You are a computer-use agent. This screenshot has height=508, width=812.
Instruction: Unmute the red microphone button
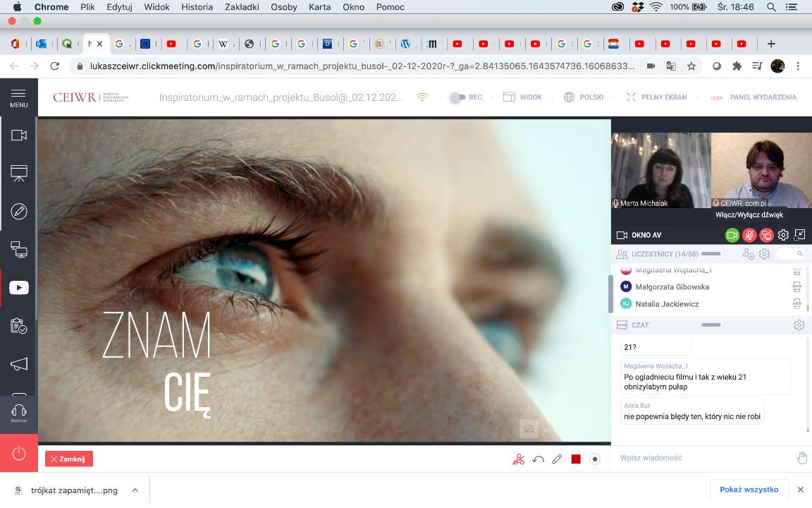(749, 235)
